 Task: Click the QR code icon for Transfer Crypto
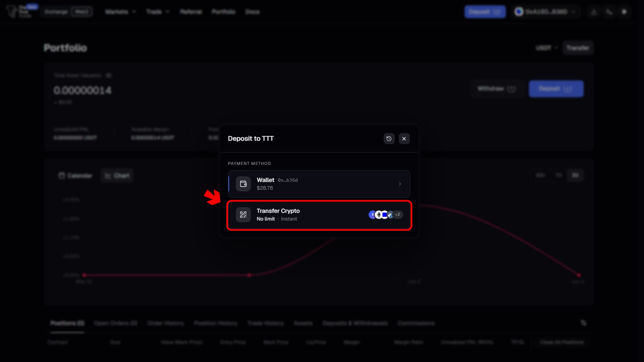pos(243,215)
